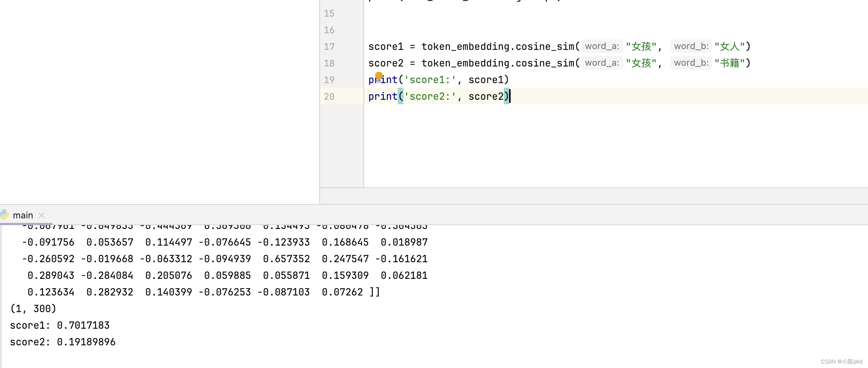Click cosine_sim method call on line 18

545,63
